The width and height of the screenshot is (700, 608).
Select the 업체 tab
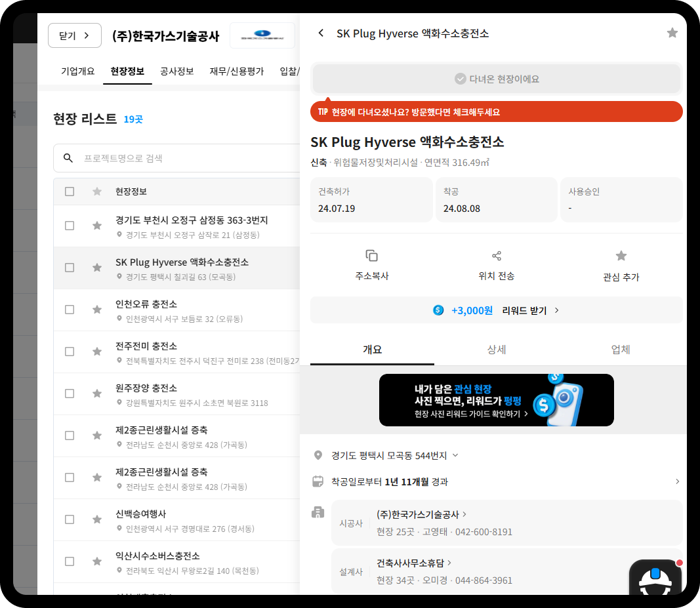click(621, 350)
